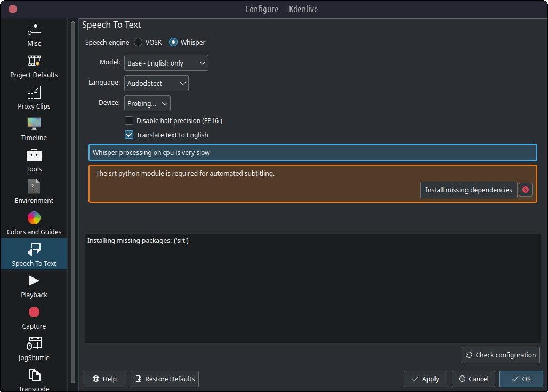
Task: Open the Language dropdown showing Audodetect
Action: point(156,83)
